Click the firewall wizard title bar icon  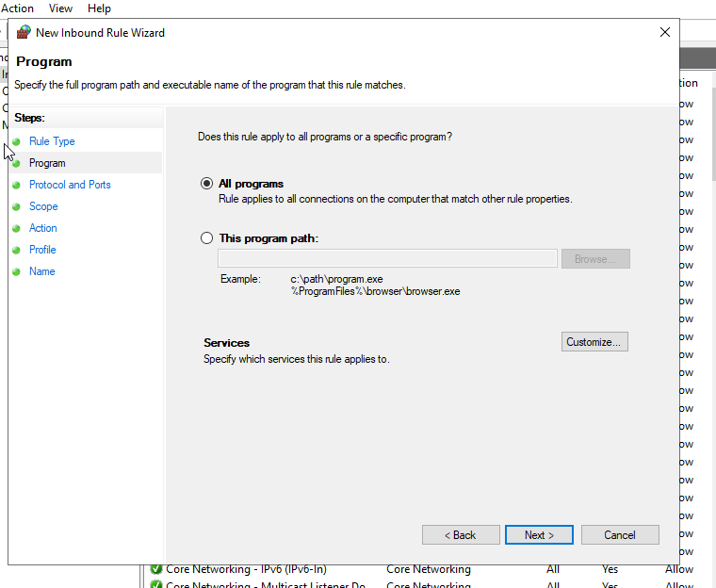(24, 32)
